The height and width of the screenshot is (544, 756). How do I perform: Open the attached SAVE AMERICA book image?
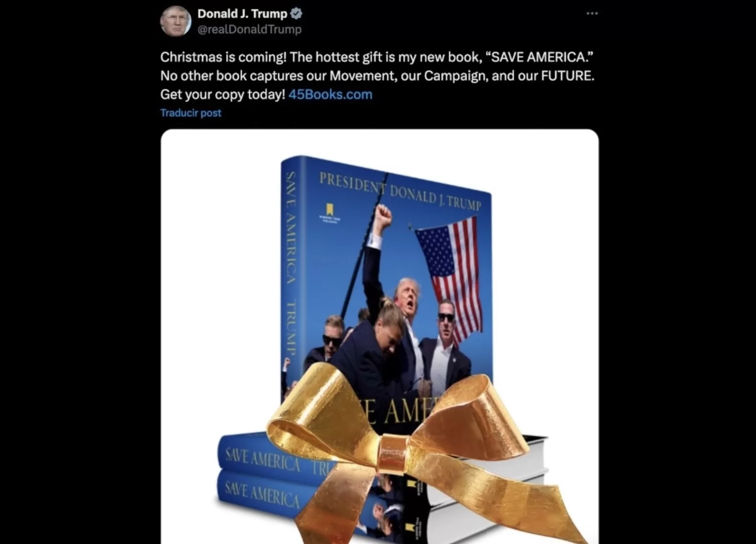(379, 337)
